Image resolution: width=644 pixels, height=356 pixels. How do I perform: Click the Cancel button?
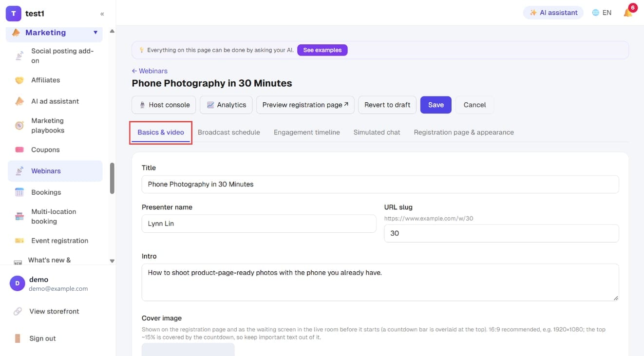[x=474, y=105]
